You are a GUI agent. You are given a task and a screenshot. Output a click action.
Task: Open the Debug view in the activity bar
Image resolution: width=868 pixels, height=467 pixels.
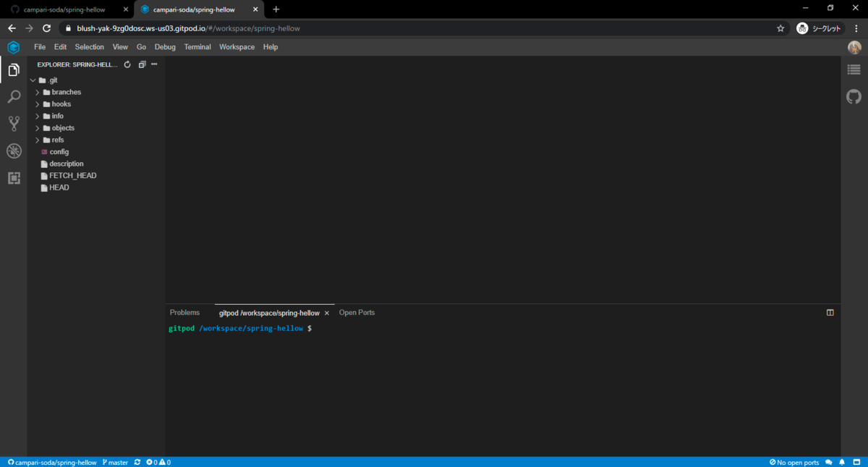pos(13,151)
